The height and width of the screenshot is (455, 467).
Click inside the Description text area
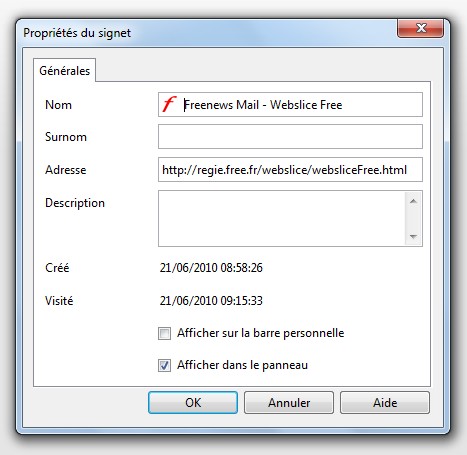[x=282, y=219]
